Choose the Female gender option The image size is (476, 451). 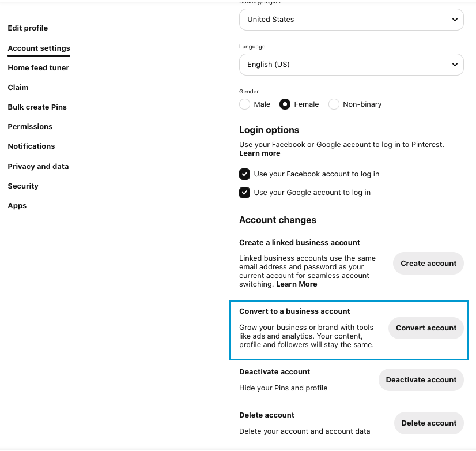285,104
